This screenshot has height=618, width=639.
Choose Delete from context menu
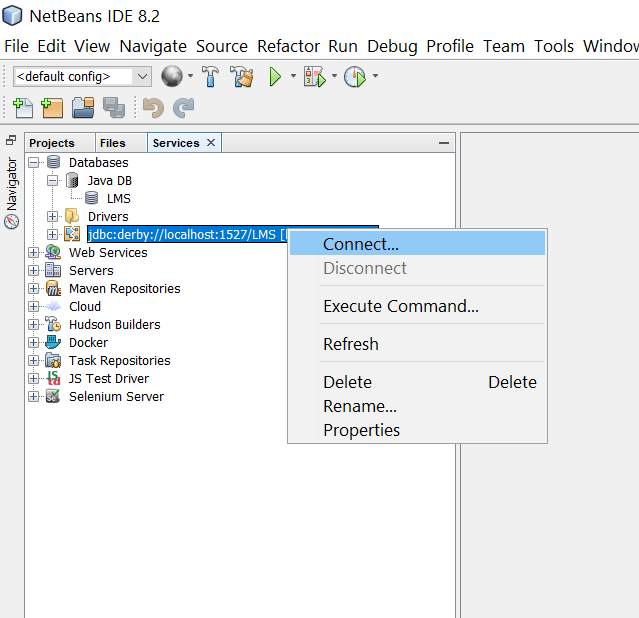point(417,382)
